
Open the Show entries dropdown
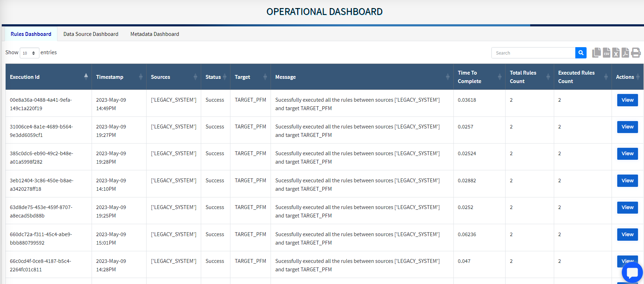click(x=29, y=53)
